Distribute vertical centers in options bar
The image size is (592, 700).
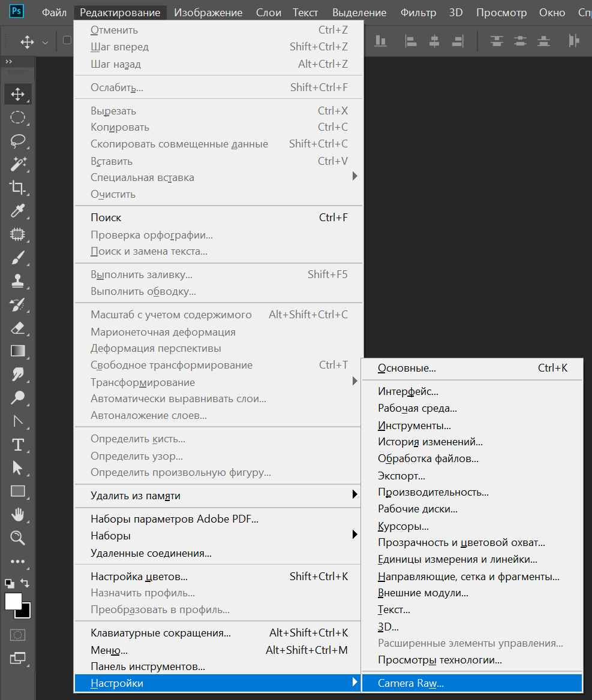point(520,41)
